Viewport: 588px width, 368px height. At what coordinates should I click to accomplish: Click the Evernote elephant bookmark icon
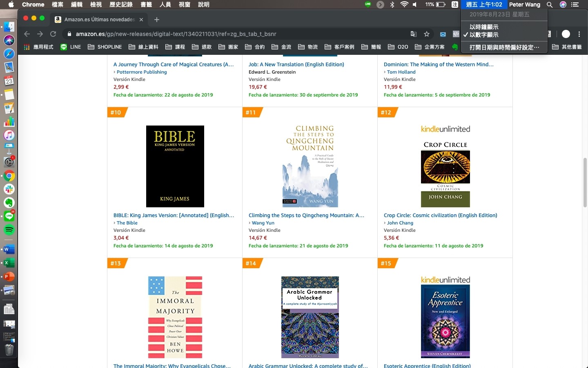coord(454,47)
